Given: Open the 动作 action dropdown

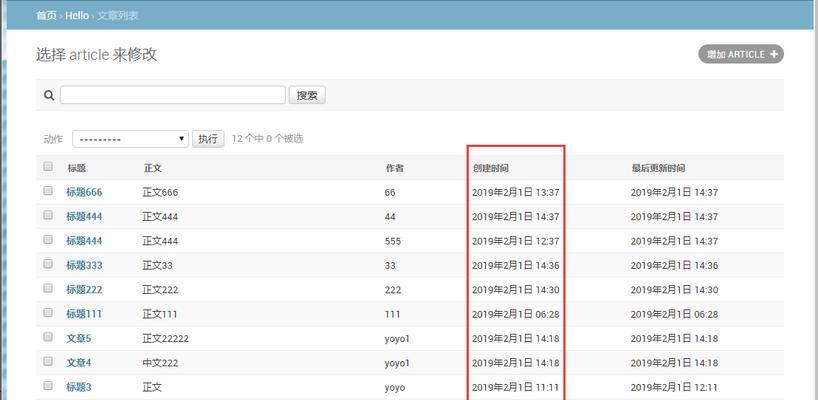Looking at the screenshot, I should [130, 139].
